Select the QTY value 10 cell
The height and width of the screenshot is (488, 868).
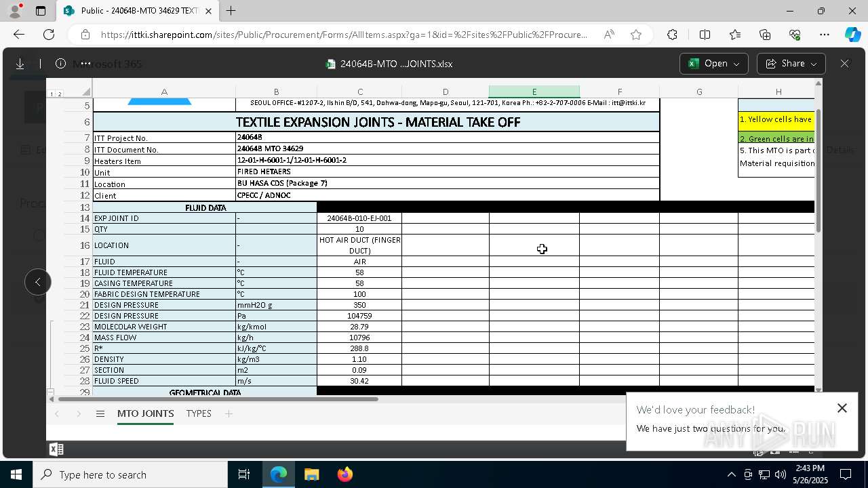359,229
